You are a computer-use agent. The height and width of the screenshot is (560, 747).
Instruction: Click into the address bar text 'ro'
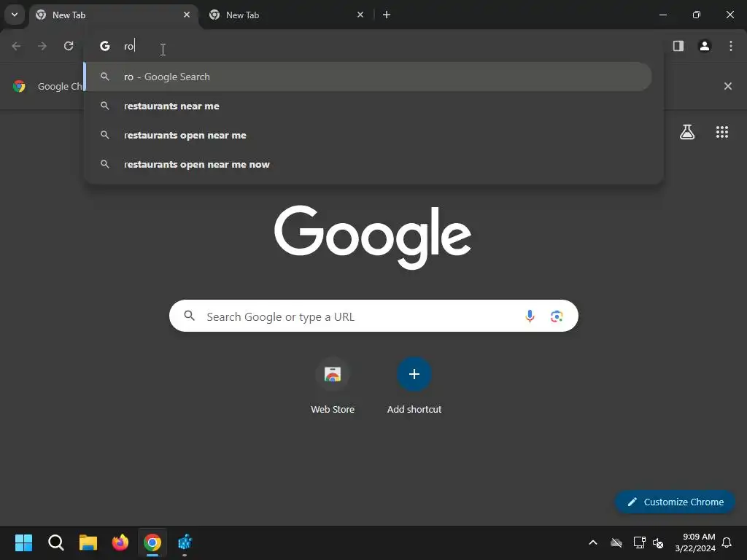point(129,46)
